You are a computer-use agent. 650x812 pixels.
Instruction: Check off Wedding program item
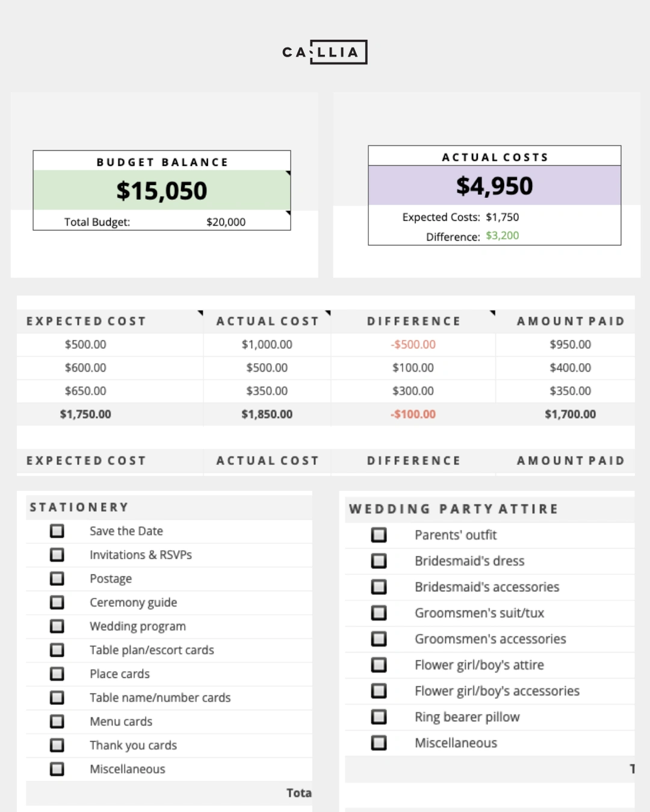[x=57, y=626]
